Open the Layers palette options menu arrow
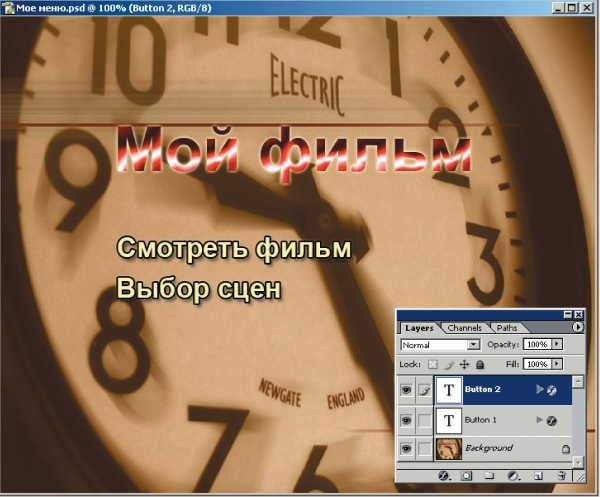600x497 pixels. click(578, 327)
